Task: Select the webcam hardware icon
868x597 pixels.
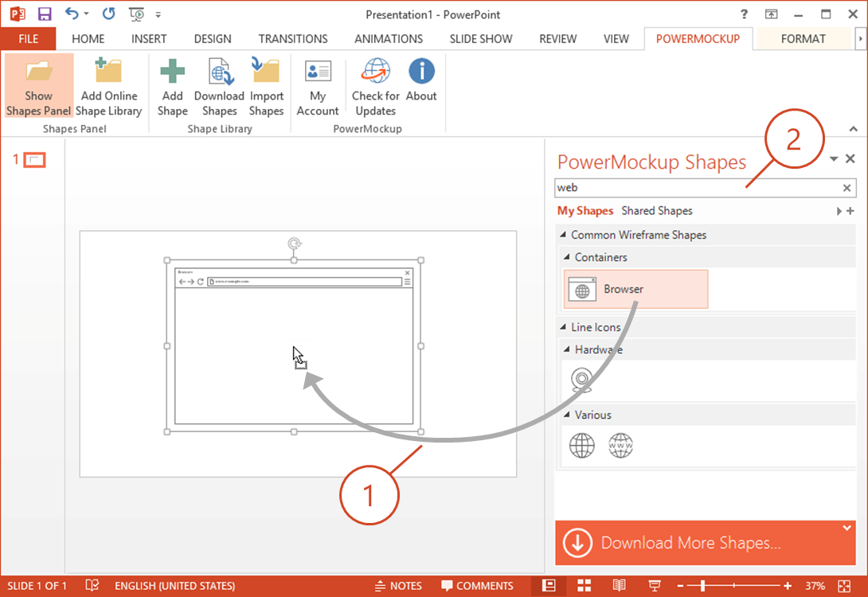Action: tap(581, 380)
